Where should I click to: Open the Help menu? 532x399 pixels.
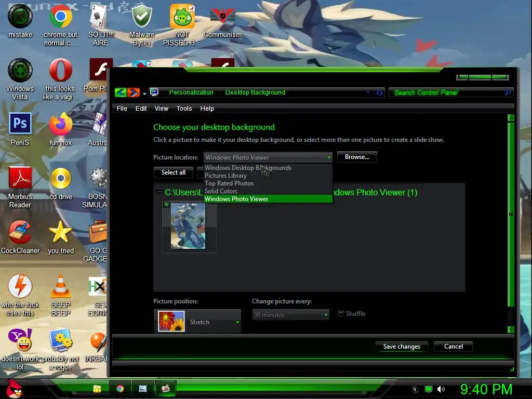(207, 108)
